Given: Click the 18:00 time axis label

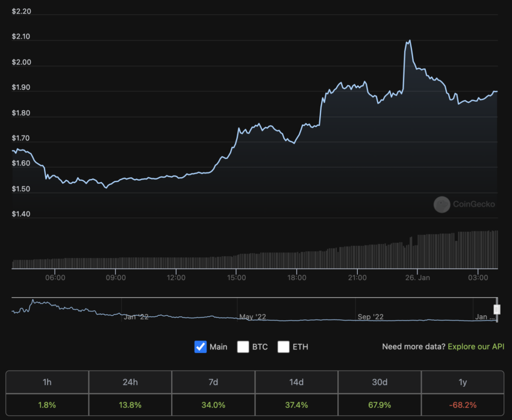Looking at the screenshot, I should [x=297, y=278].
